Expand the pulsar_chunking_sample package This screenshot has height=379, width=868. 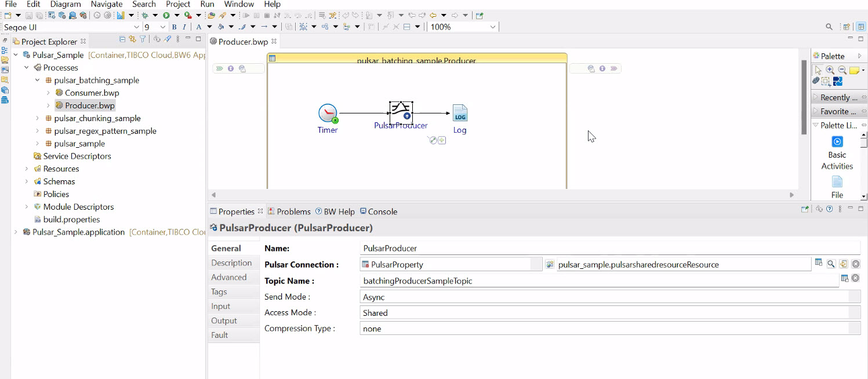click(38, 118)
